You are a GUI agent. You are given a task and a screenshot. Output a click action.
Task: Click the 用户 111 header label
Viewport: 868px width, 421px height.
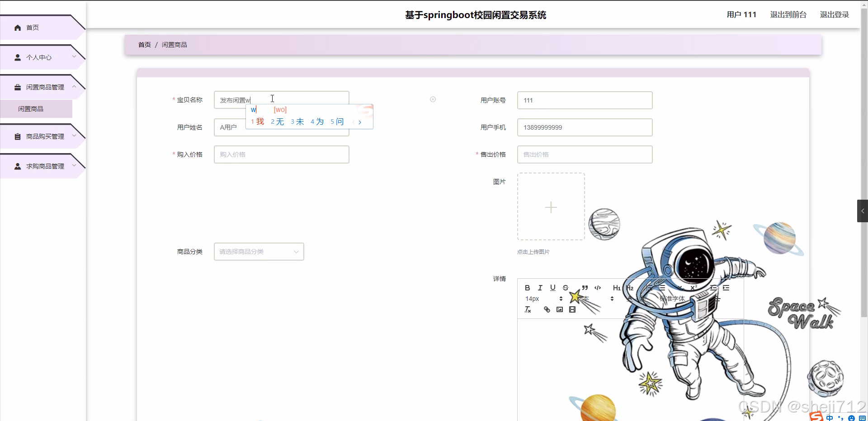(x=741, y=14)
